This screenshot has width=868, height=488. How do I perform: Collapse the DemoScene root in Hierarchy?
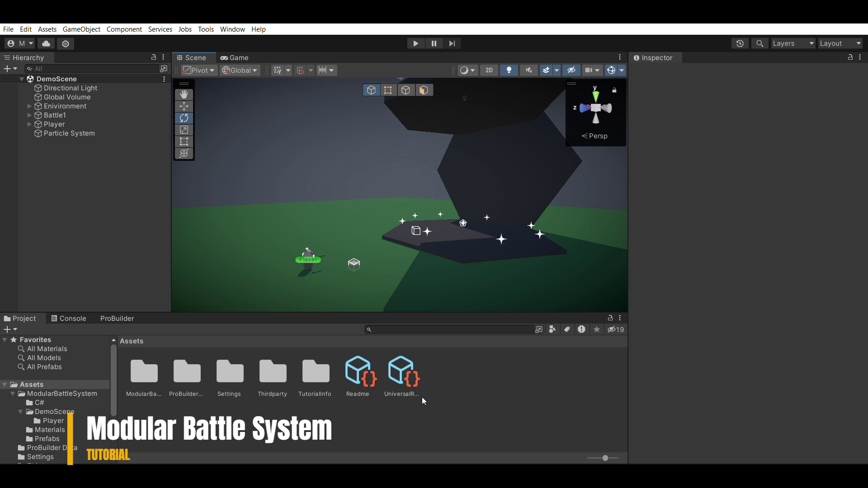coord(21,79)
